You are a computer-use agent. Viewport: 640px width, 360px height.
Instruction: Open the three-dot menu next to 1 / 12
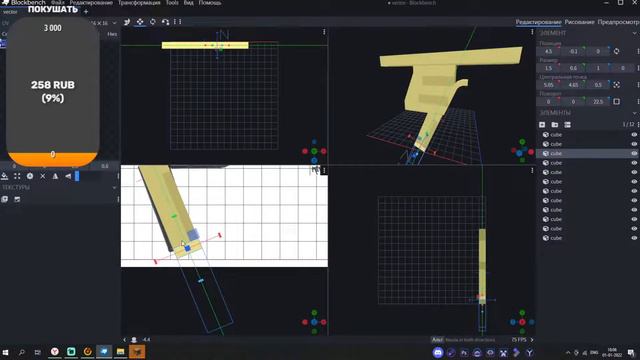click(x=638, y=124)
